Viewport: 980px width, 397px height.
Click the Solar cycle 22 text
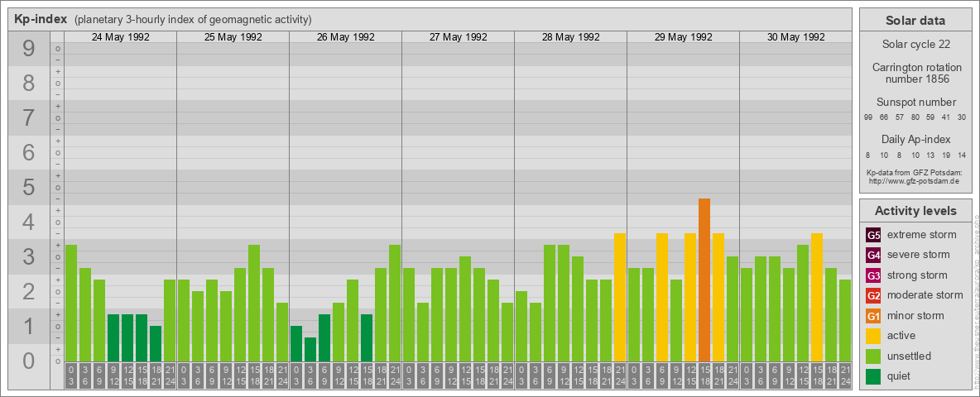tap(915, 45)
